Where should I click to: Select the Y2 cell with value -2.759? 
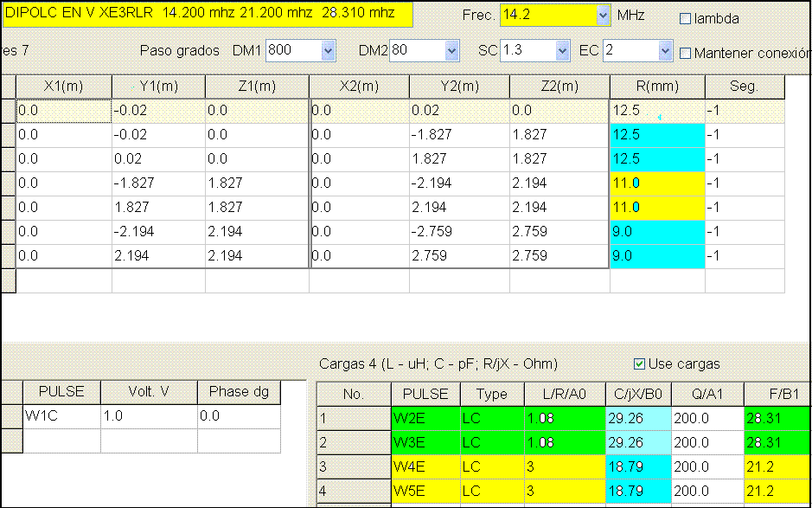click(x=459, y=232)
